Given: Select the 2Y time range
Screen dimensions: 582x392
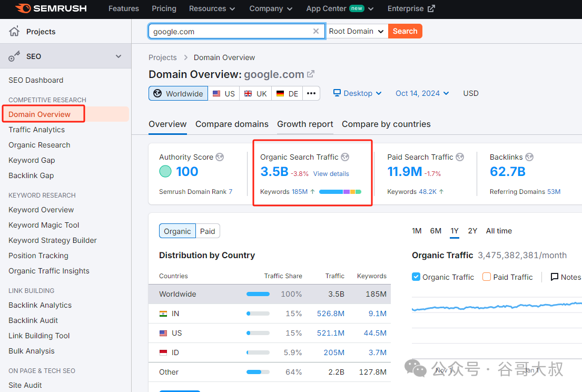Looking at the screenshot, I should click(x=472, y=231).
